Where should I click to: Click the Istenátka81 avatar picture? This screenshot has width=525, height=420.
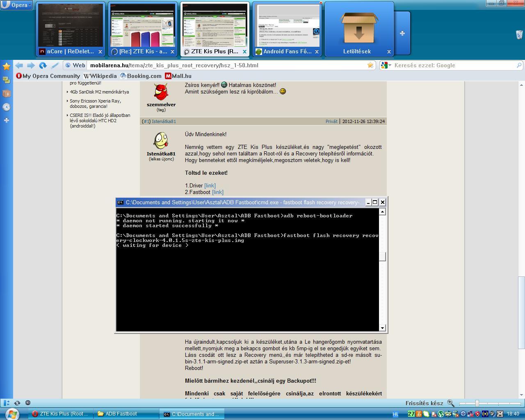tap(161, 141)
